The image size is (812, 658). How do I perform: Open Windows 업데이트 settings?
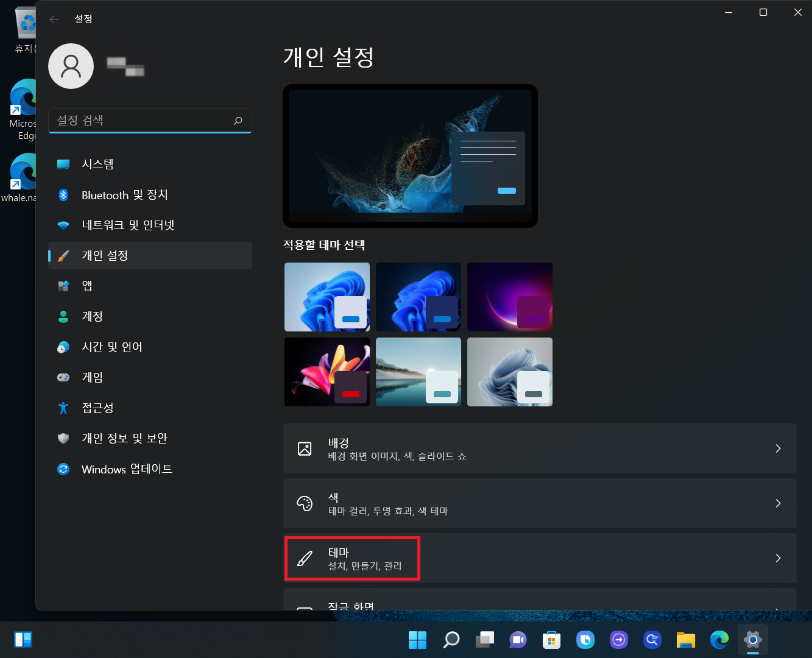click(x=150, y=469)
